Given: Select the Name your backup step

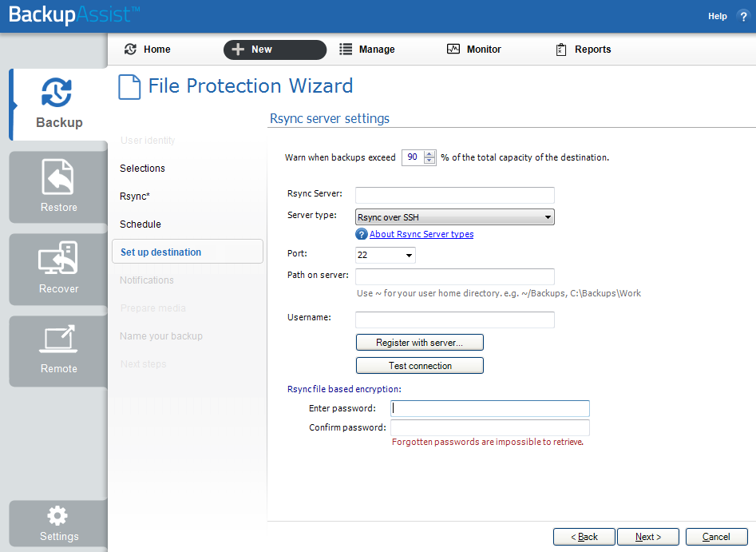Looking at the screenshot, I should tap(161, 336).
